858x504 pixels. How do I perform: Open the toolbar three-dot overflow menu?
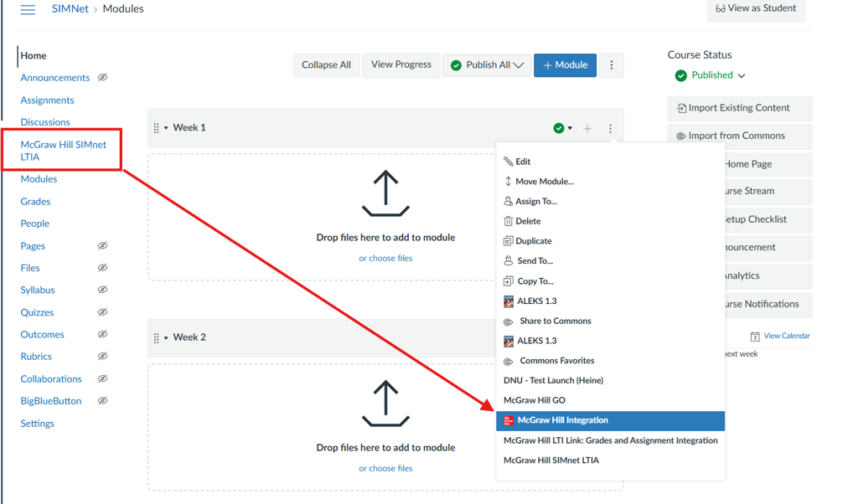tap(612, 65)
